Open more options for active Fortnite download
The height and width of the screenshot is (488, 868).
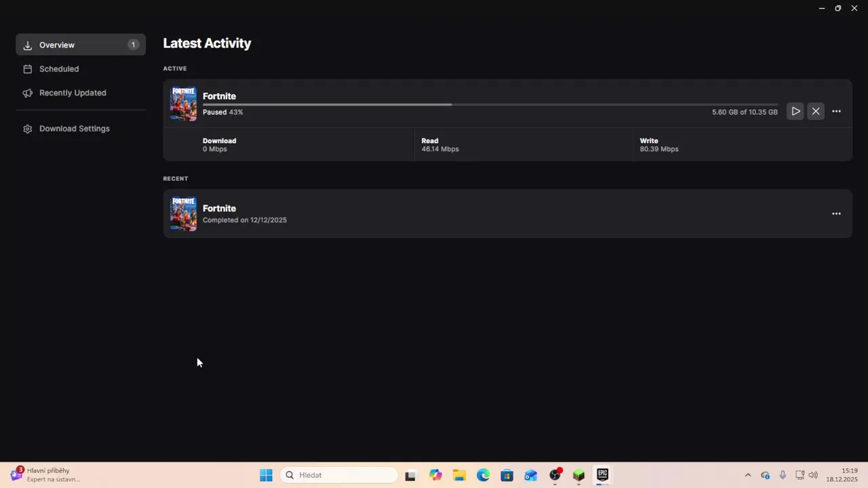tap(836, 111)
